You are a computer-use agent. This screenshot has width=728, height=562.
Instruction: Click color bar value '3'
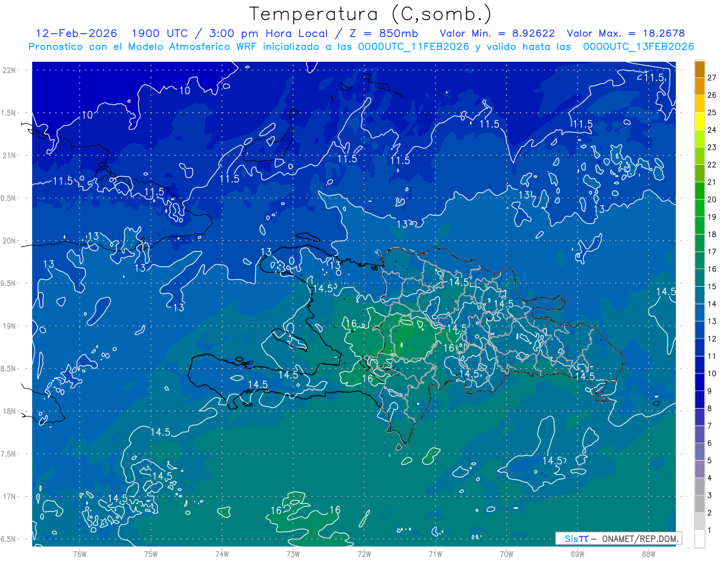(x=710, y=495)
